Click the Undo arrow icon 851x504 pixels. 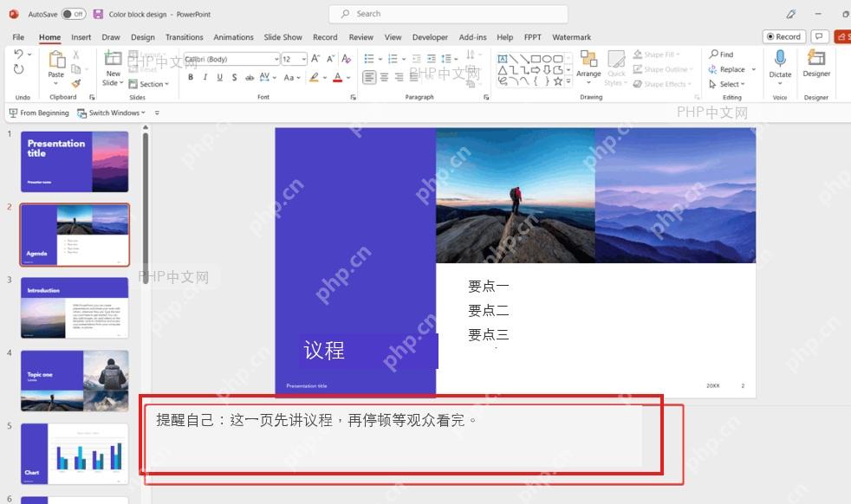tap(18, 54)
